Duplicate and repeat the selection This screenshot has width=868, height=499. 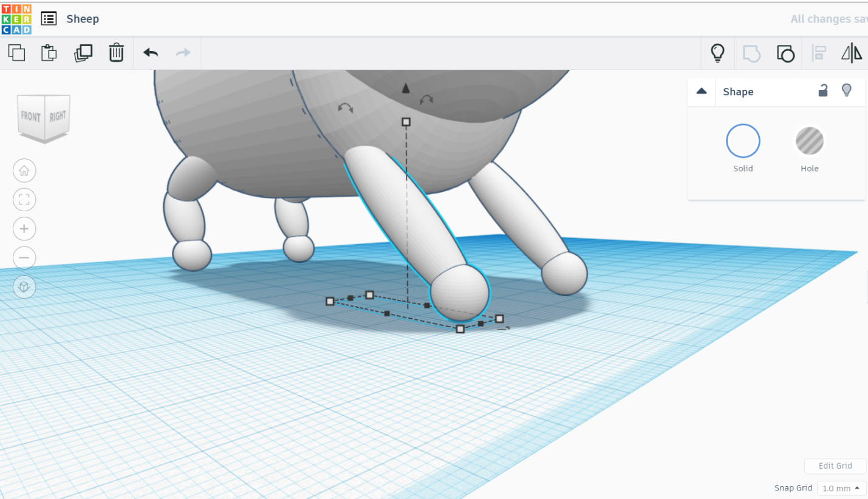[x=83, y=53]
